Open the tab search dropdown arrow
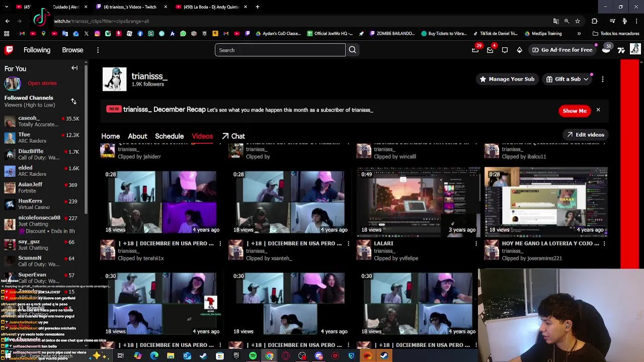 6,7
